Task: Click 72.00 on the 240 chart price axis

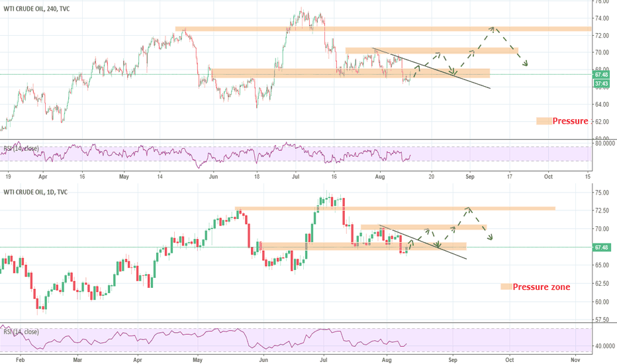Action: click(602, 36)
